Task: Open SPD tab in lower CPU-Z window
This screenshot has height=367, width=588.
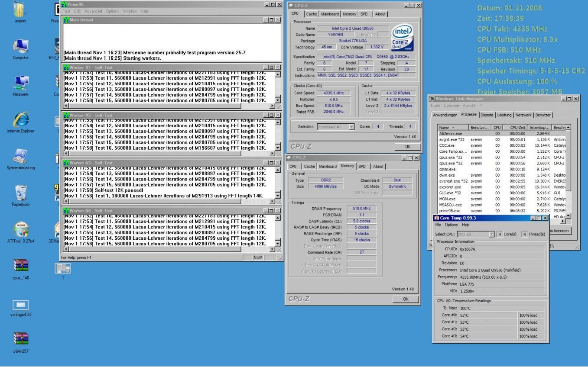Action: [362, 166]
